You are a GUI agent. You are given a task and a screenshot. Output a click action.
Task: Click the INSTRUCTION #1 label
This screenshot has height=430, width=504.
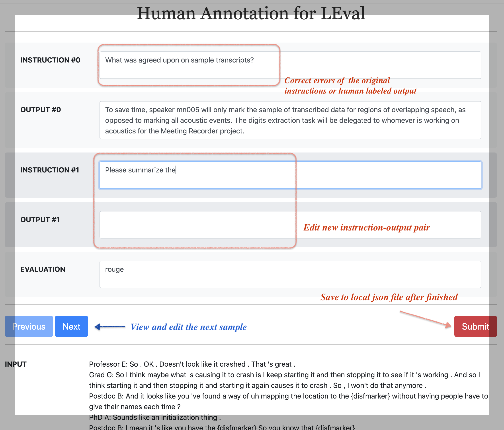[x=50, y=170]
